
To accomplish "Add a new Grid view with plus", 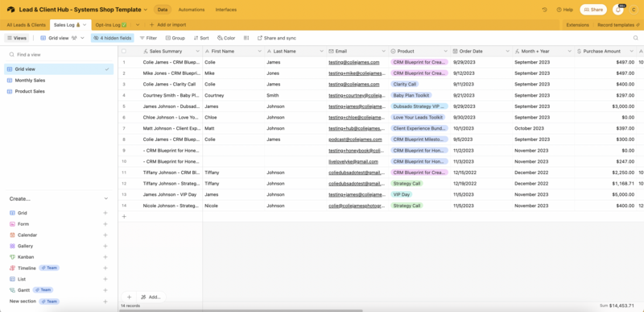I will (105, 213).
